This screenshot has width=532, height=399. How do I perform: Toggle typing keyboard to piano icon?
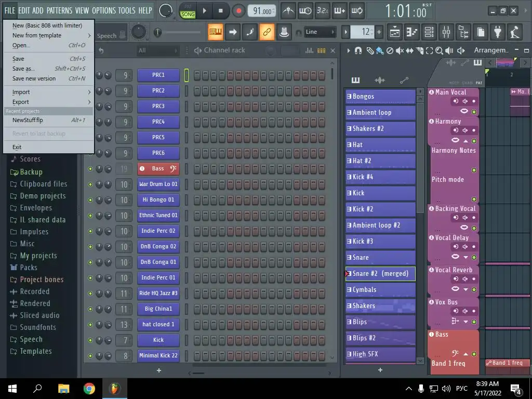tap(216, 32)
